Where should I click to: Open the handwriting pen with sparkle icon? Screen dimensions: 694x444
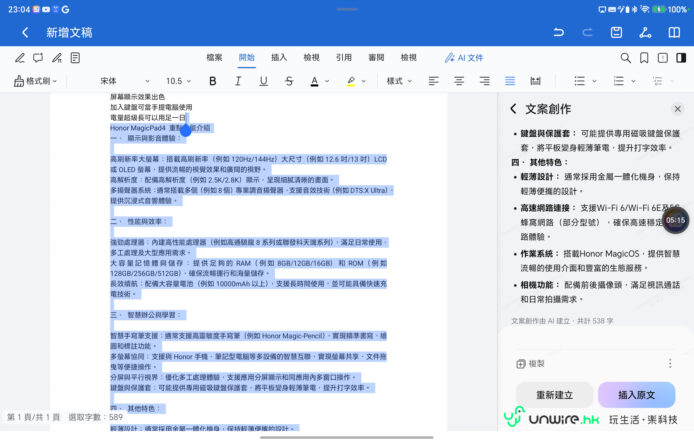tap(57, 58)
